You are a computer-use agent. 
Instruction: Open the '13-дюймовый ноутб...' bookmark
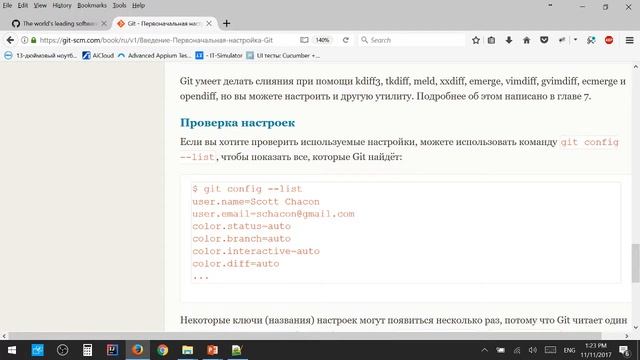click(40, 56)
